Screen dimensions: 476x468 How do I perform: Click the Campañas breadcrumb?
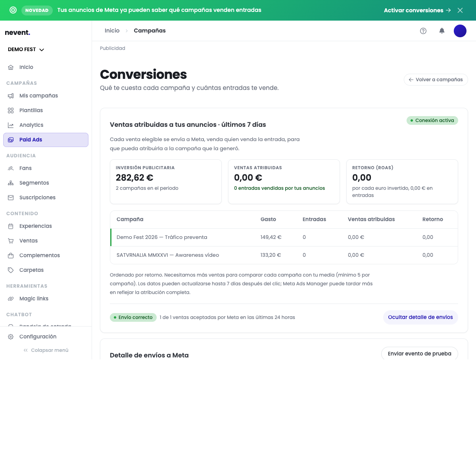coord(150,31)
